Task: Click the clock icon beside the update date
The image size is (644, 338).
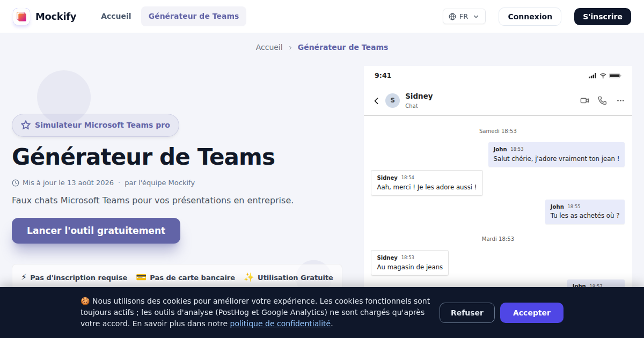Action: pos(16,183)
